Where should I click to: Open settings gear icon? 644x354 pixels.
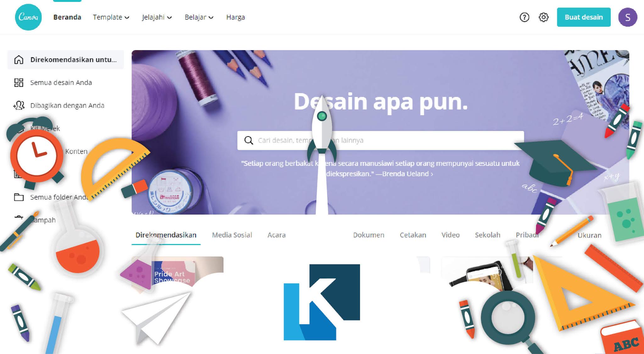[543, 17]
